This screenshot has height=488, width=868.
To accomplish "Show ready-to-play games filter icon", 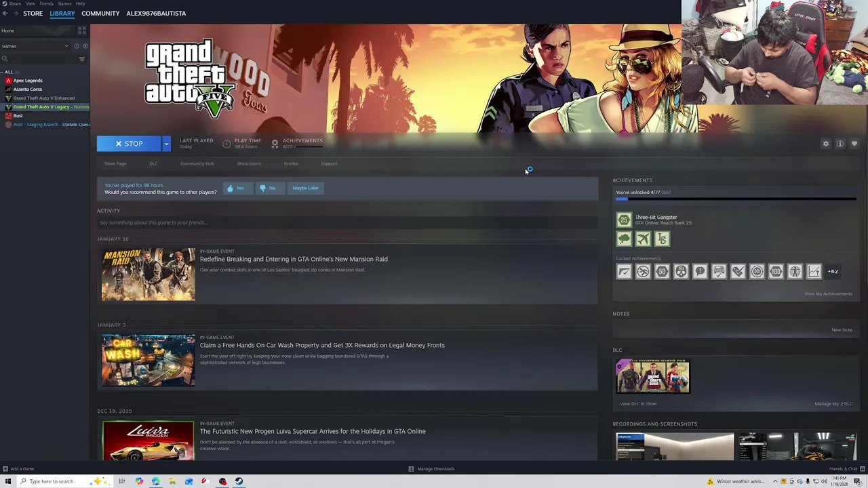I will [x=85, y=46].
